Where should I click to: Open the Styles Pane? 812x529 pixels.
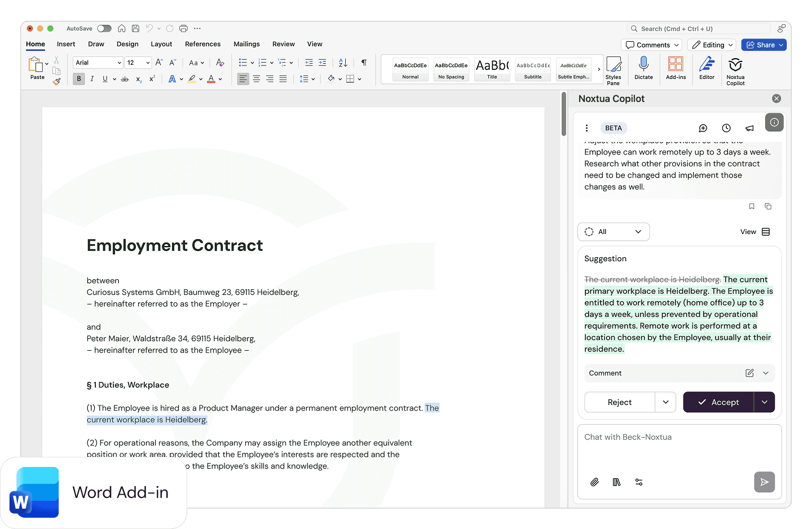pyautogui.click(x=614, y=70)
